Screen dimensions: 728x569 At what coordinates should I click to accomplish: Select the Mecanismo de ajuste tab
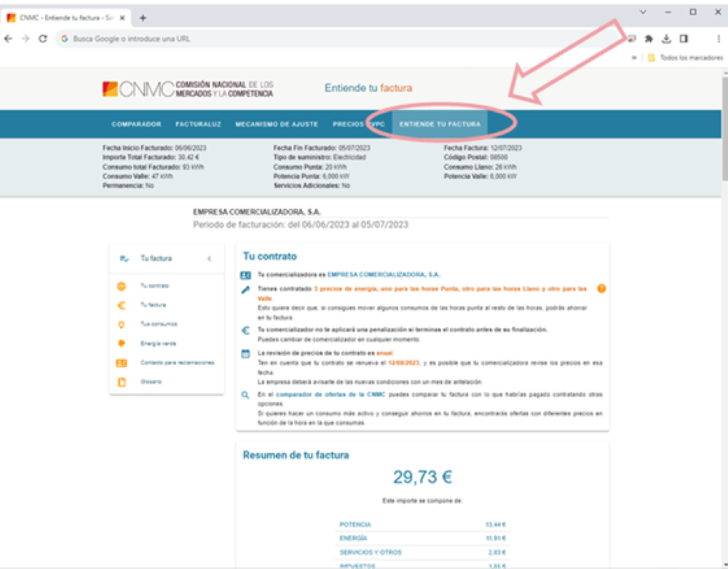click(277, 125)
